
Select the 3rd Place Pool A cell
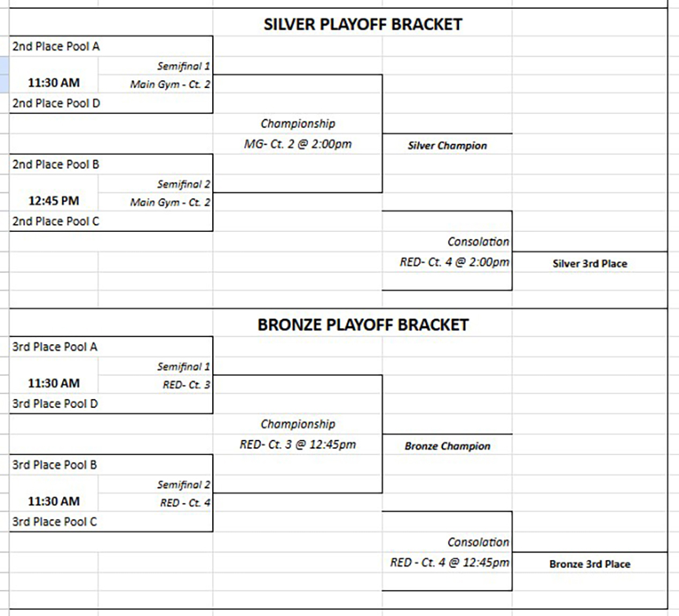(56, 346)
